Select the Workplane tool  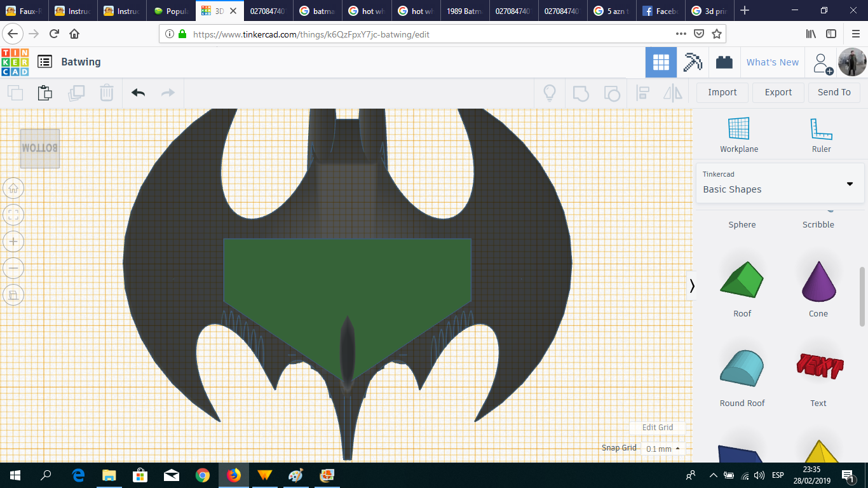[739, 135]
